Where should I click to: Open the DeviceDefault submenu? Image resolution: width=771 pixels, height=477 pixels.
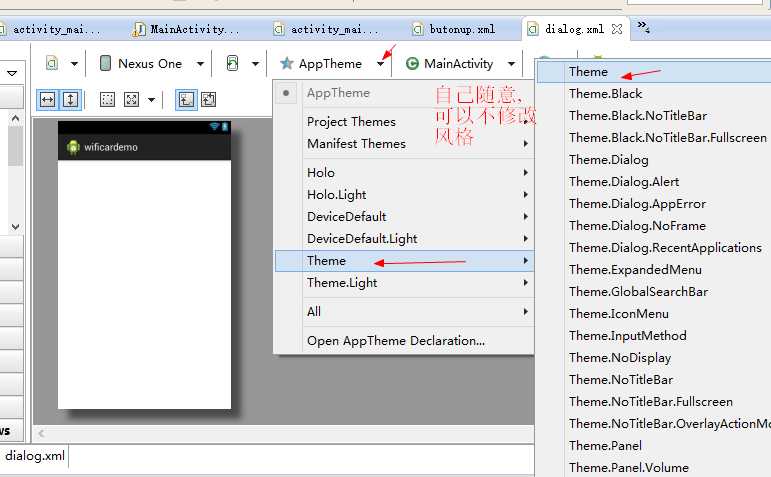(404, 217)
